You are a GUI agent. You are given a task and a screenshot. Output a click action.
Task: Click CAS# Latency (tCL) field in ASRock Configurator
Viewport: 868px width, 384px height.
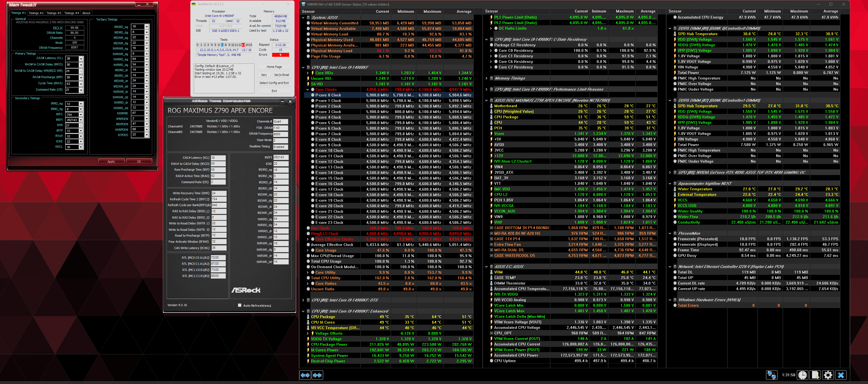pos(218,157)
